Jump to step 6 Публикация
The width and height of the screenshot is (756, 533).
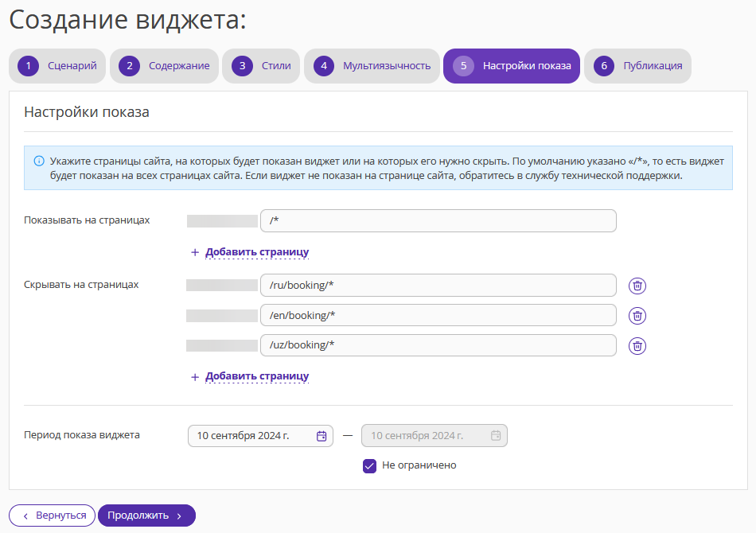click(x=637, y=66)
